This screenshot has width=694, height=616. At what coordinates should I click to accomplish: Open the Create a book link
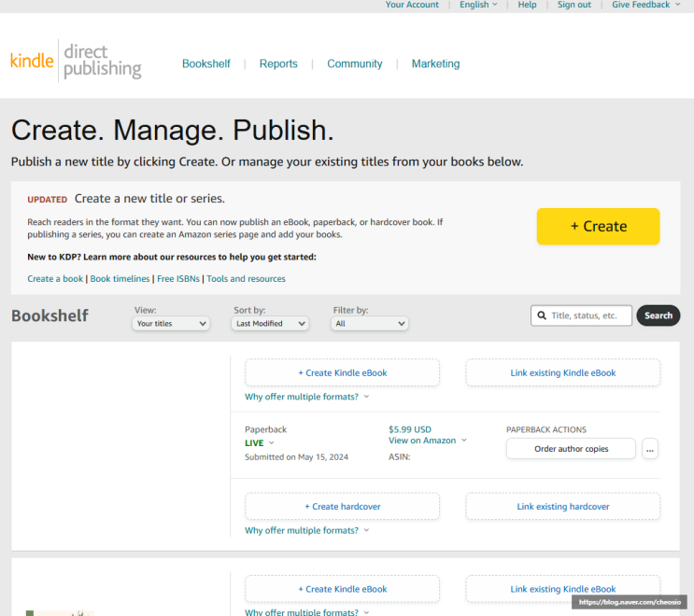pyautogui.click(x=55, y=278)
